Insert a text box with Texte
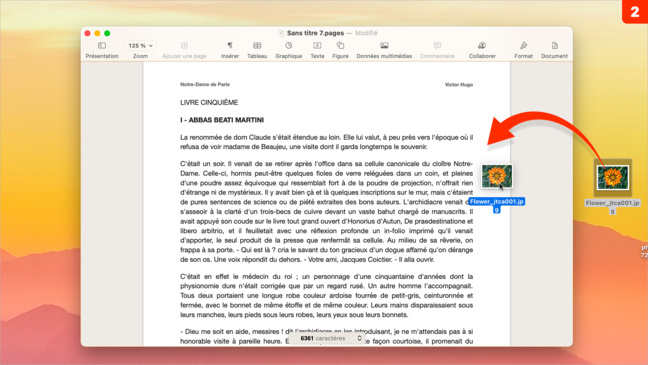This screenshot has width=648, height=365. (317, 50)
